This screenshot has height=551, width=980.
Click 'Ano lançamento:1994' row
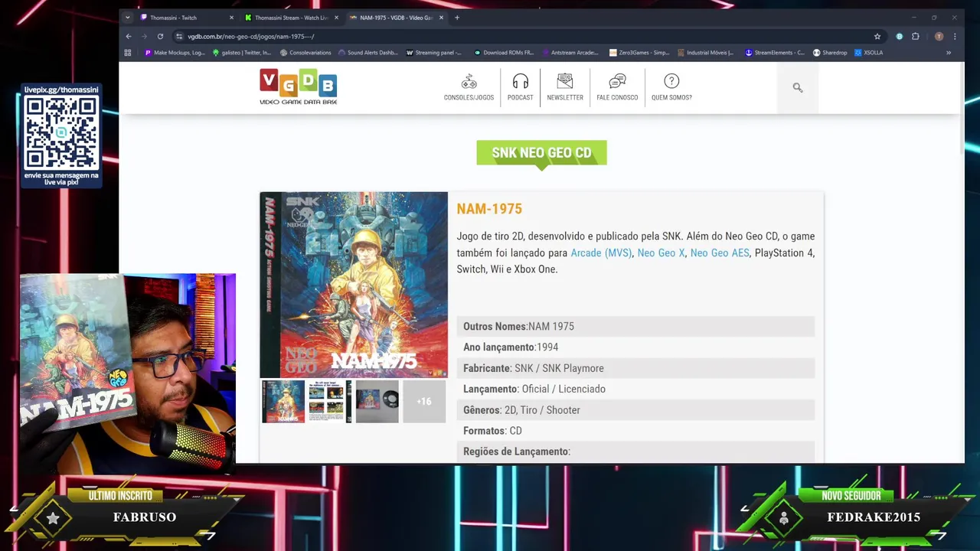(635, 347)
